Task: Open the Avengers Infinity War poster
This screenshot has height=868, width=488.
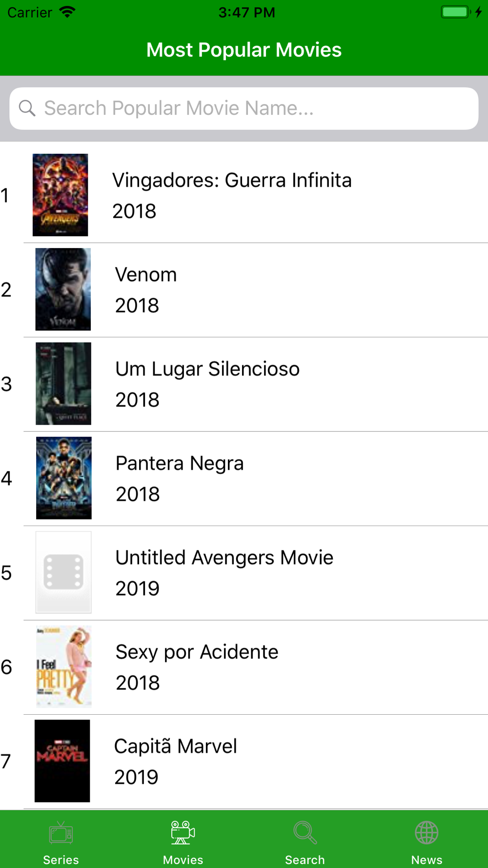Action: 61,195
